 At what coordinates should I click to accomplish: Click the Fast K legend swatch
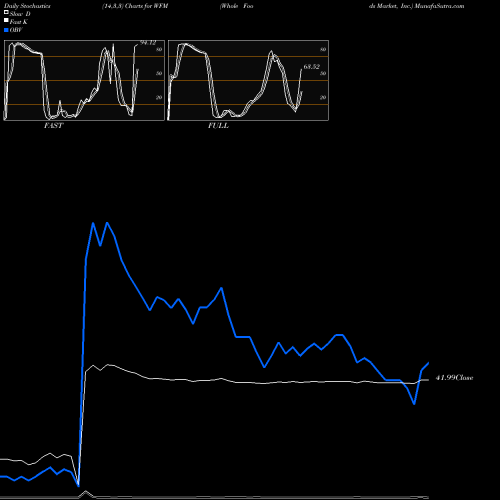(6, 21)
